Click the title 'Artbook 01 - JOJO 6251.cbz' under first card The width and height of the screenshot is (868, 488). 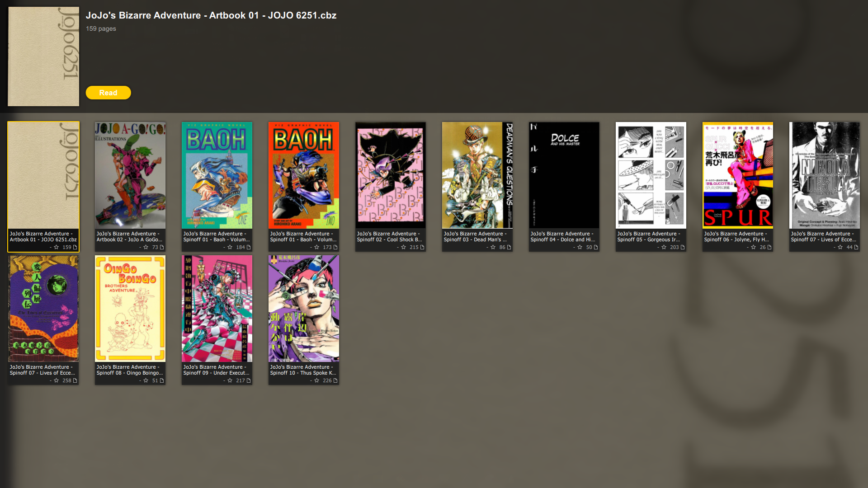43,239
